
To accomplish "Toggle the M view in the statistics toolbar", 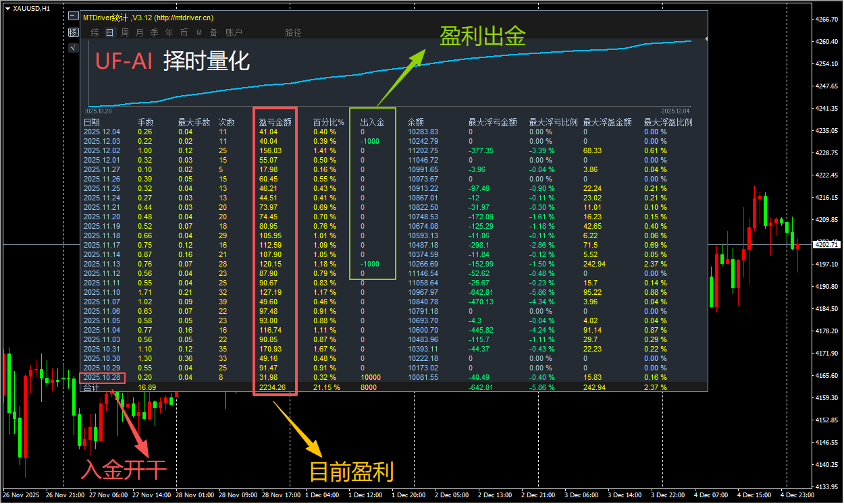I will point(199,32).
